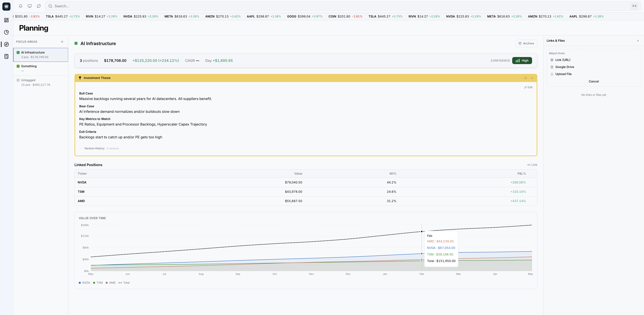This screenshot has width=644, height=315.
Task: Click the Upload File arrow icon
Action: coord(552,74)
